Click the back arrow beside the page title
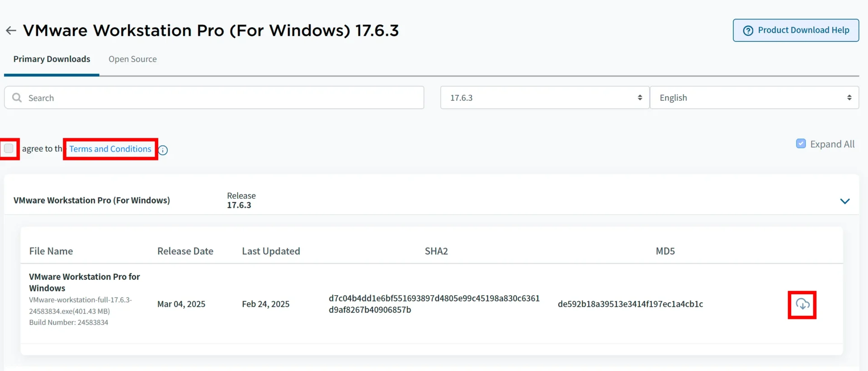The height and width of the screenshot is (371, 868). 11,31
